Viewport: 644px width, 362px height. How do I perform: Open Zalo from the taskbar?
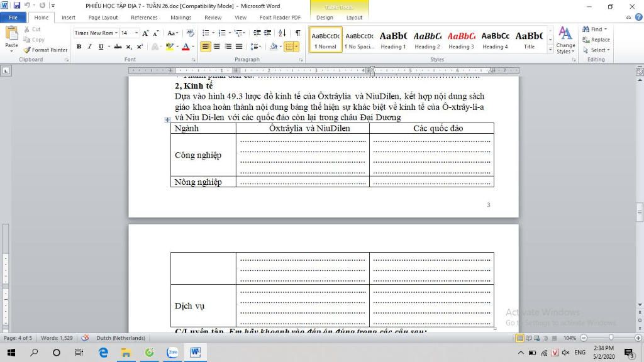pyautogui.click(x=172, y=352)
